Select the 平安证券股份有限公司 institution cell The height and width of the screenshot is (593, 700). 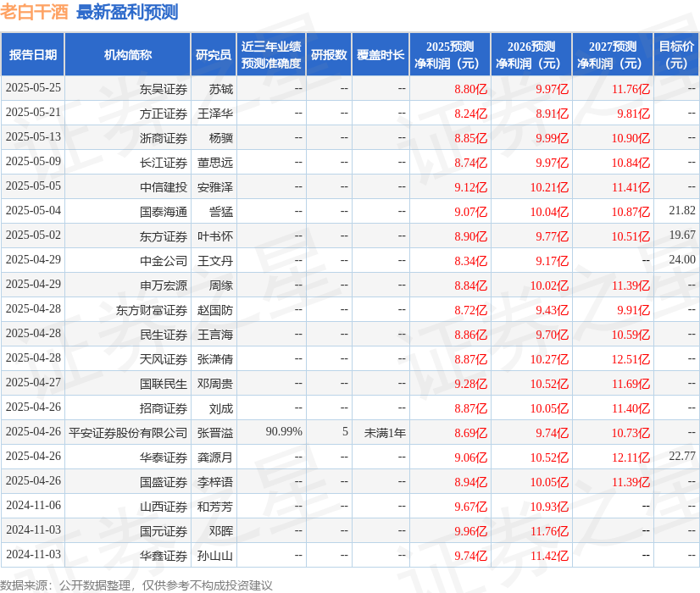[x=128, y=433]
